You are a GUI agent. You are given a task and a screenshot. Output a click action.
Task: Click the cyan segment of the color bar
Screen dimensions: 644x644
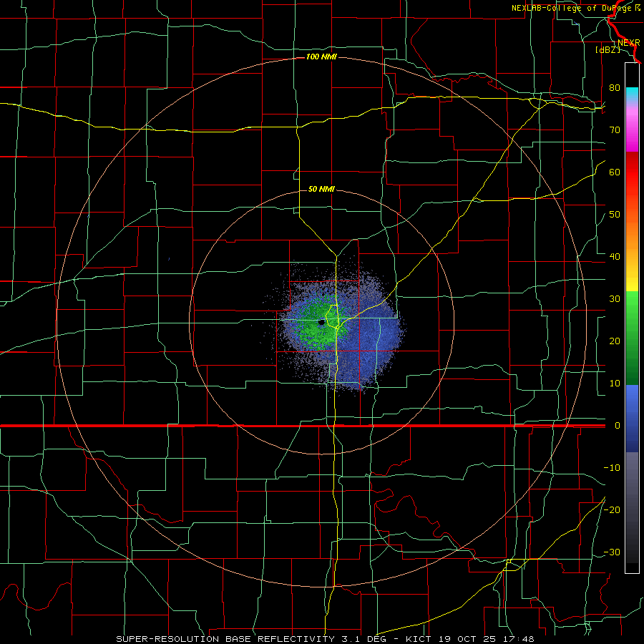(x=632, y=94)
